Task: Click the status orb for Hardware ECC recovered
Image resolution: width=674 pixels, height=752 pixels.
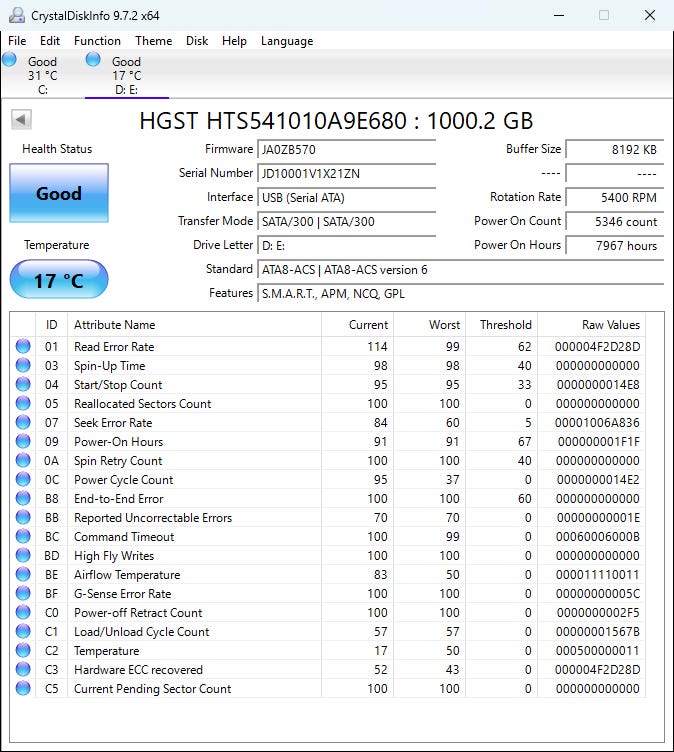Action: pos(23,670)
